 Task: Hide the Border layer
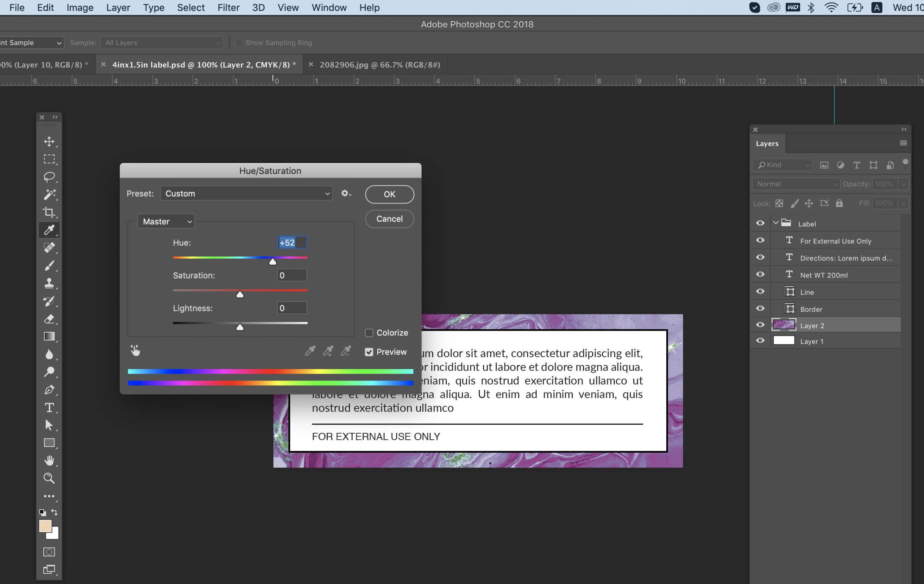click(x=760, y=309)
